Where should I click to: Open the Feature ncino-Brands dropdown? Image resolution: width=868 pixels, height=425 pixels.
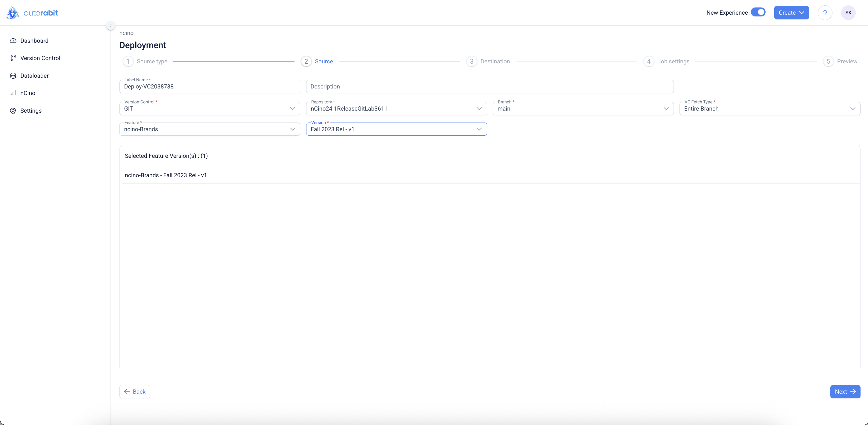tap(210, 129)
